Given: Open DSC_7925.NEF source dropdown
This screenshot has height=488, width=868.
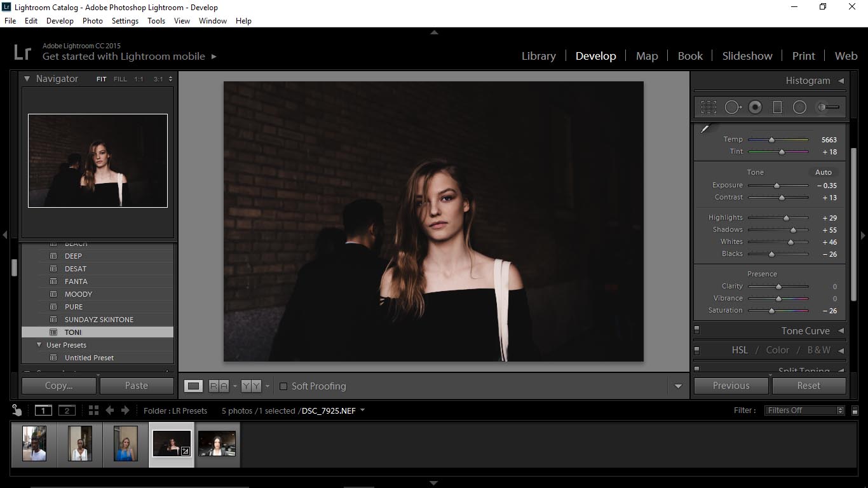Looking at the screenshot, I should (362, 410).
